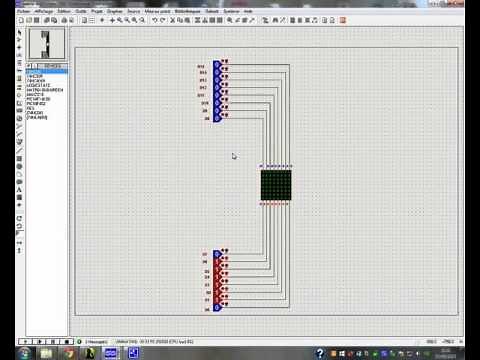Click the question mark help icon in the taskbar

point(320,353)
